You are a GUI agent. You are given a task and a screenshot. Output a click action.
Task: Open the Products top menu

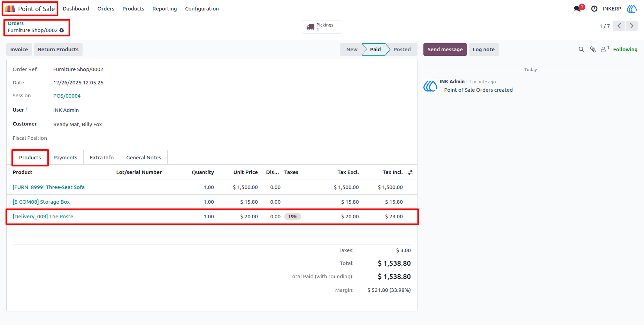click(133, 9)
